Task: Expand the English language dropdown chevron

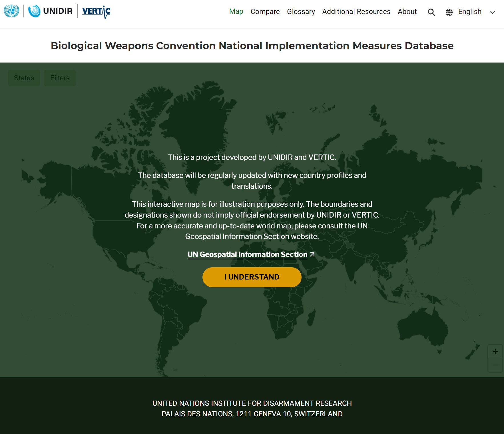Action: click(493, 12)
